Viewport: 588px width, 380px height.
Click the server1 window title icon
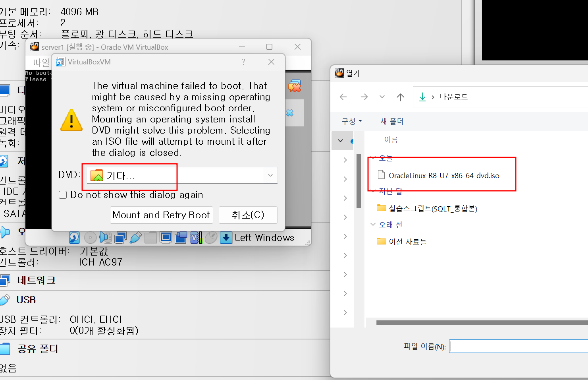(x=35, y=47)
